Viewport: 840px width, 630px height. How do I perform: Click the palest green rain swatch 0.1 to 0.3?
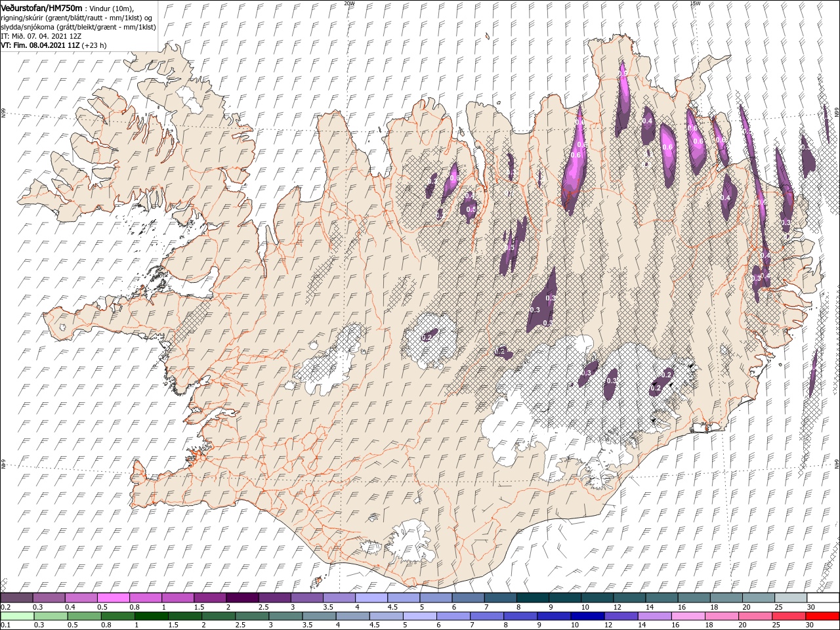click(17, 616)
